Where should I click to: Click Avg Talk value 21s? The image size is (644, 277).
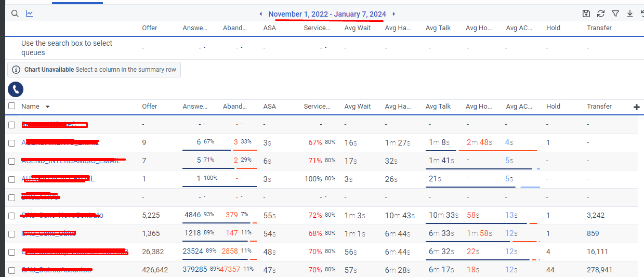pos(435,179)
